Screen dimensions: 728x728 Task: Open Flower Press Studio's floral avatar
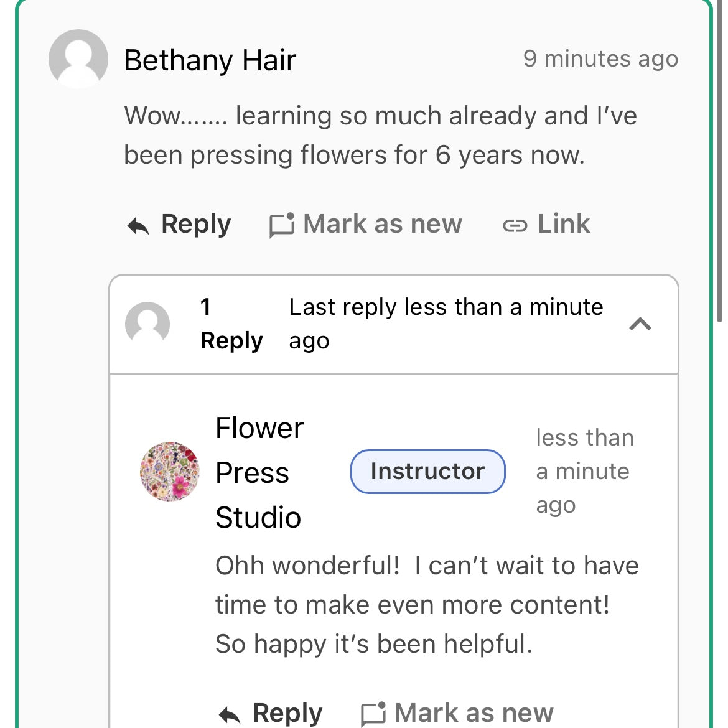tap(170, 472)
